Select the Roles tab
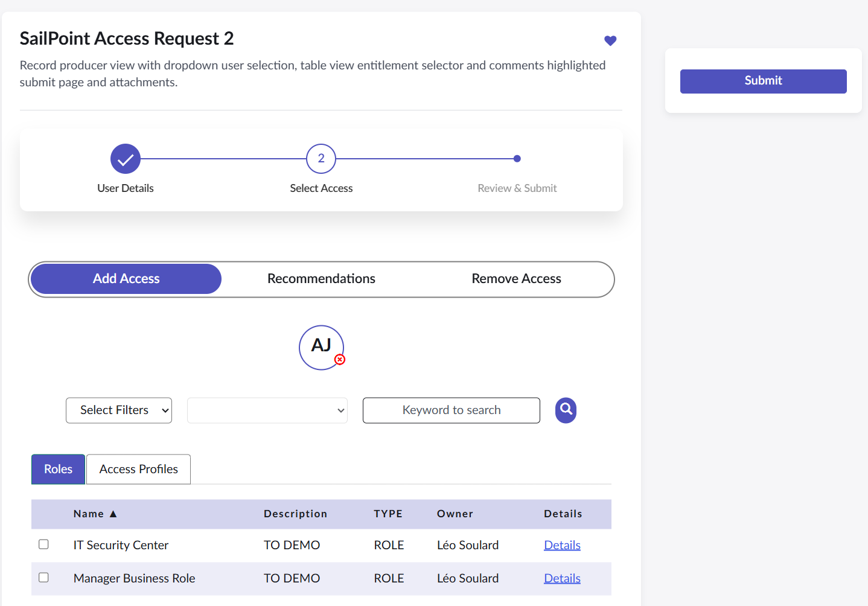Screen dimensions: 868x606 (x=58, y=469)
